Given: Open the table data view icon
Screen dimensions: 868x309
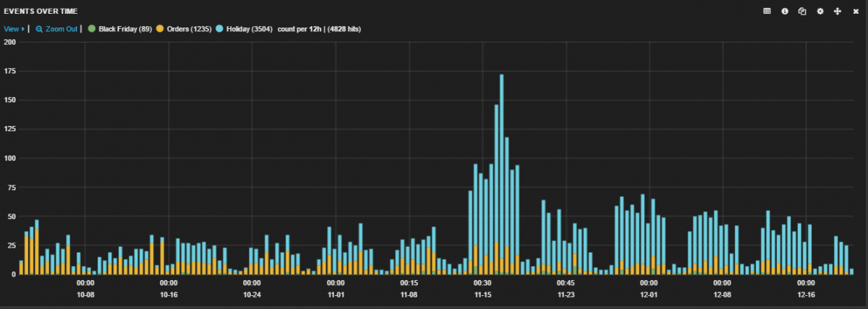Looking at the screenshot, I should click(767, 12).
